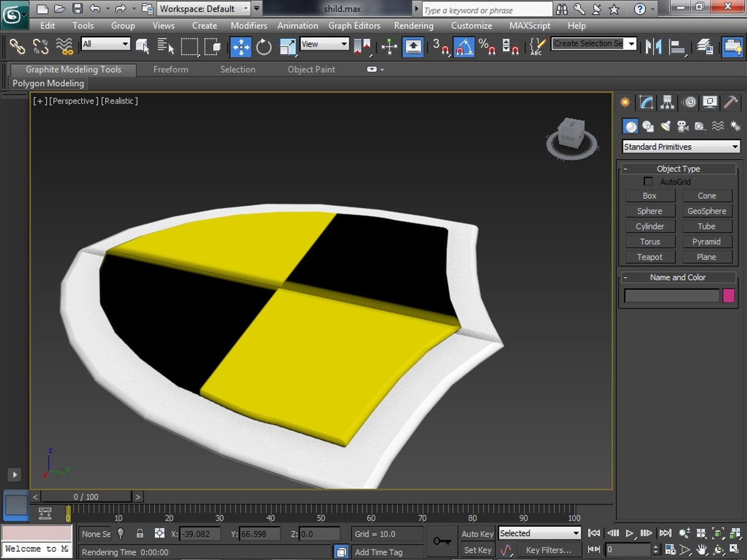
Task: Click the Unlink Selection icon
Action: pos(40,47)
